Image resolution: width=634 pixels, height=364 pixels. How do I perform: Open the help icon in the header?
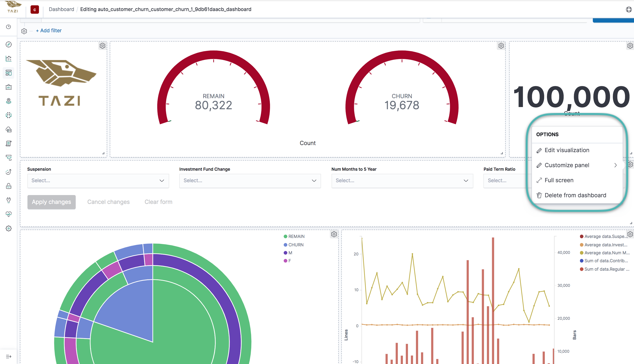tap(629, 10)
